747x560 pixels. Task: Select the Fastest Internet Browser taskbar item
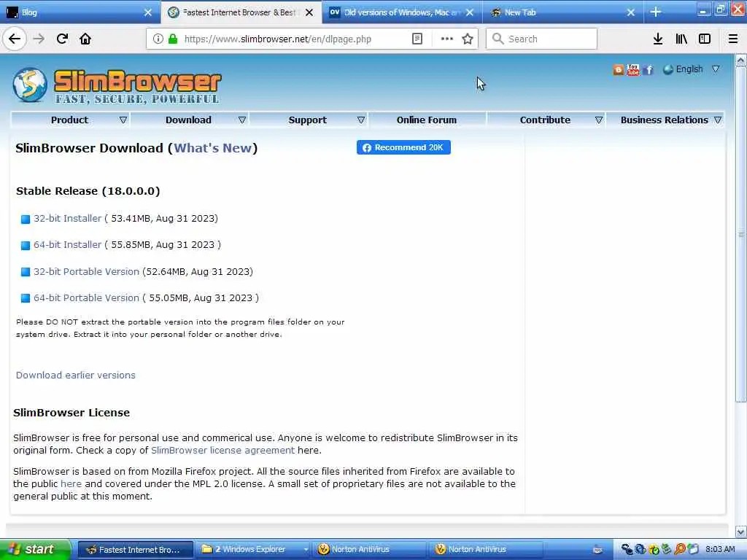[135, 550]
